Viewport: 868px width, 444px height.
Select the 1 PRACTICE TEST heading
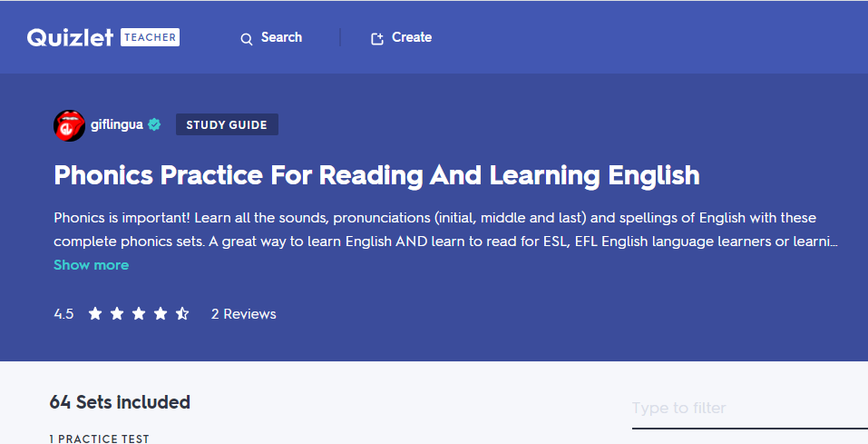pos(99,439)
